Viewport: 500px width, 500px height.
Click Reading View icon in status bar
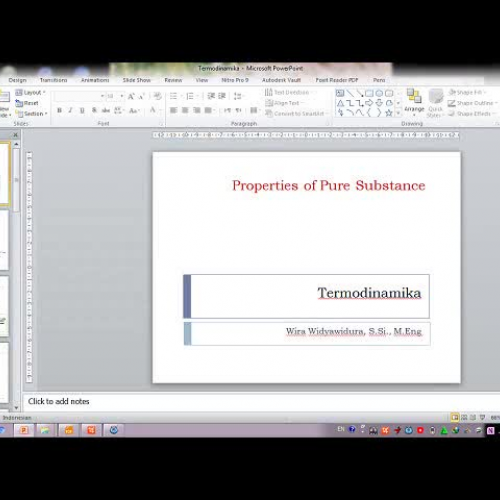[473, 417]
